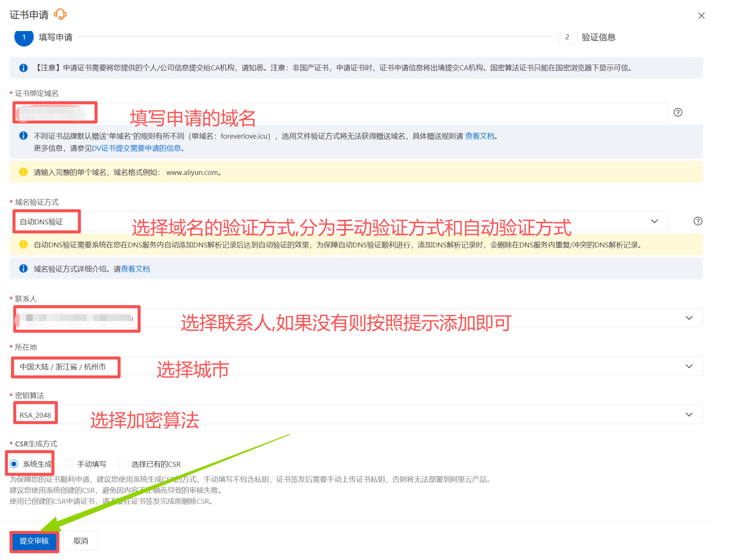This screenshot has height=560, width=733.
Task: Click the info icon beside 域名验证方式详细介绍
Action: 23,268
